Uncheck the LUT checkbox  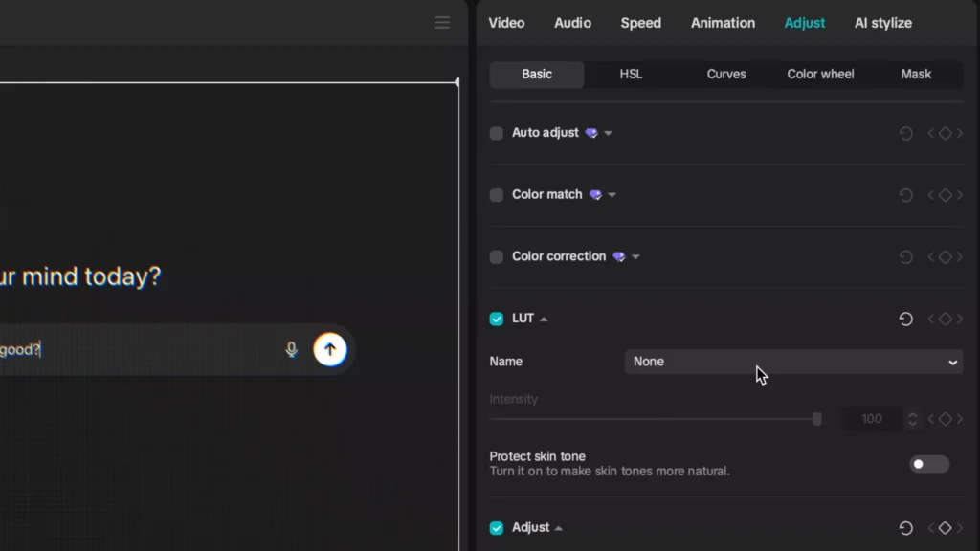(496, 319)
